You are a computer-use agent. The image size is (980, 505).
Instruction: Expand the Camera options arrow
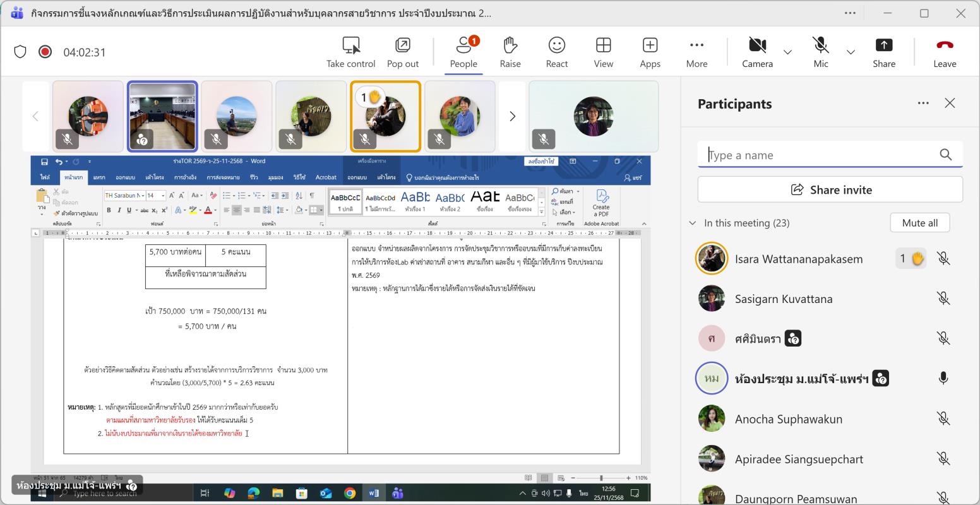(787, 52)
